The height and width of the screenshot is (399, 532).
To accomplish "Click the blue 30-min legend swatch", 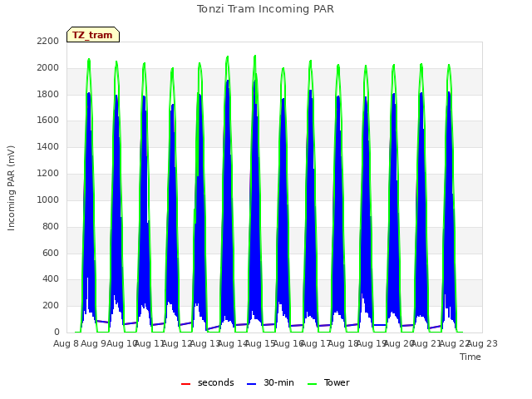I will [x=251, y=384].
